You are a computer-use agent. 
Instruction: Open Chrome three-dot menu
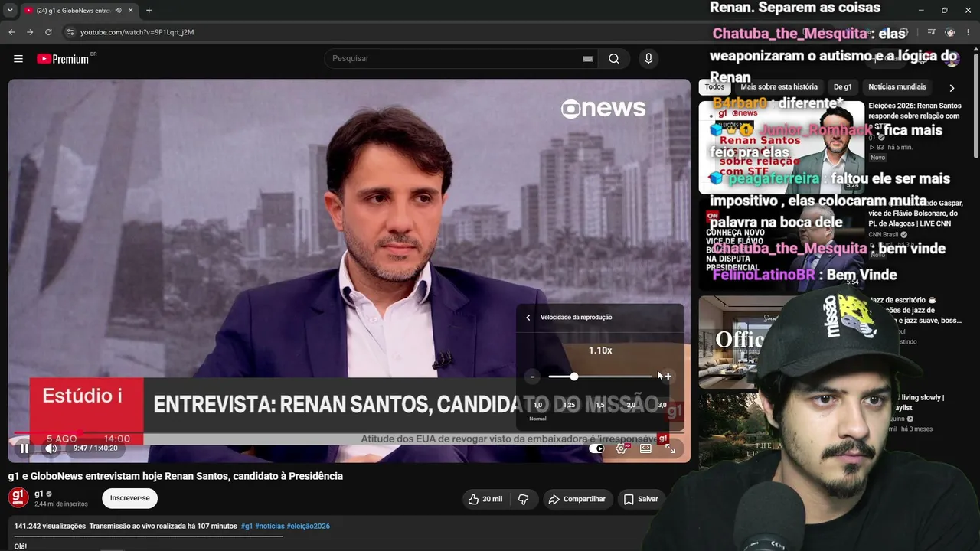[x=969, y=32]
